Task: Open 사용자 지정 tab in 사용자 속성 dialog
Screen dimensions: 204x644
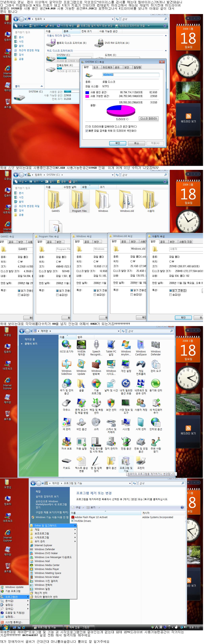Action: (x=186, y=242)
